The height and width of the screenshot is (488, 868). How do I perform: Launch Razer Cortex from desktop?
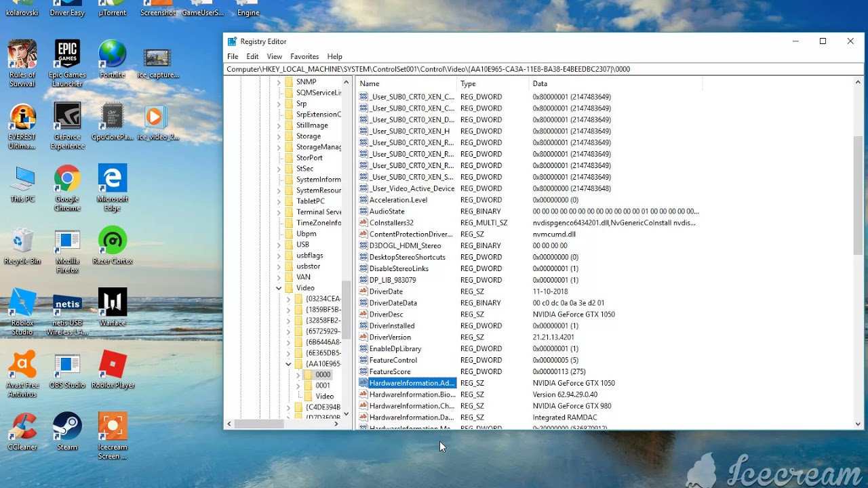click(112, 246)
